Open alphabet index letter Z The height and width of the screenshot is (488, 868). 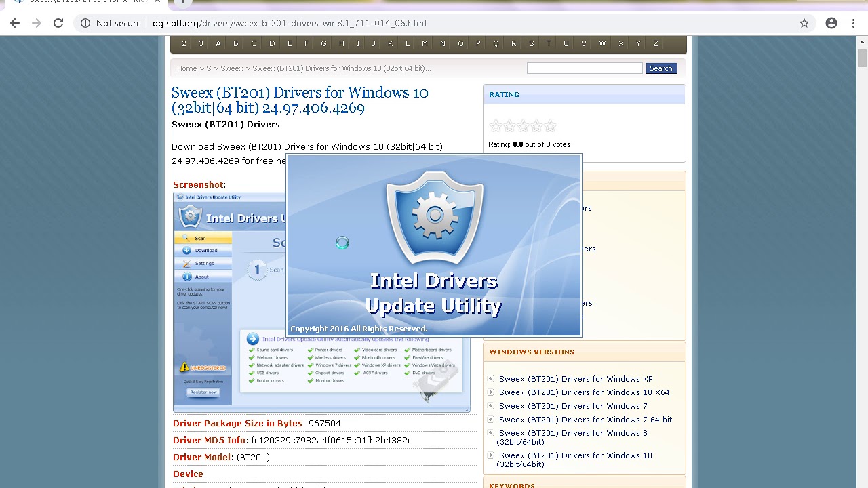[x=656, y=43]
